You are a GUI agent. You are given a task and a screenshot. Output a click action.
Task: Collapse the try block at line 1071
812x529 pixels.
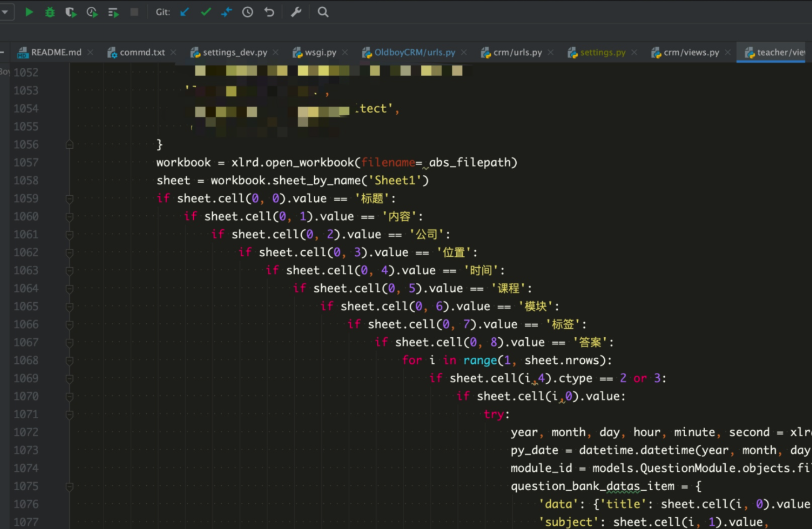70,414
